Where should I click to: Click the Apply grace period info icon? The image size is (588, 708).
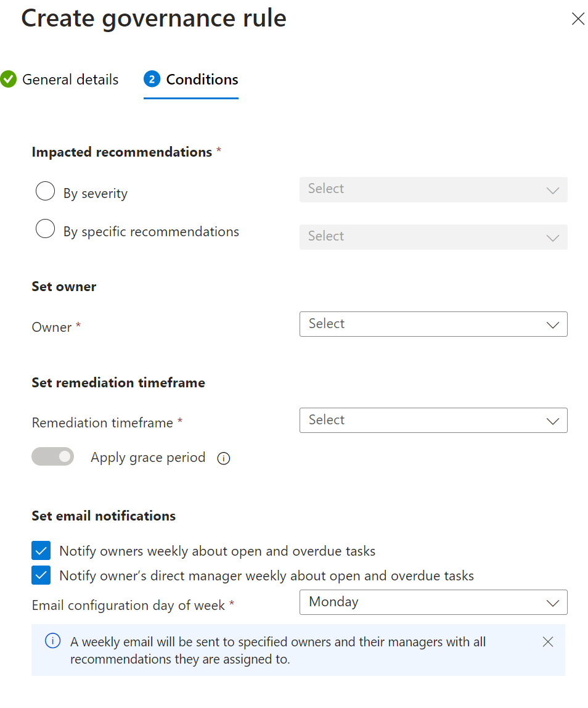point(224,458)
